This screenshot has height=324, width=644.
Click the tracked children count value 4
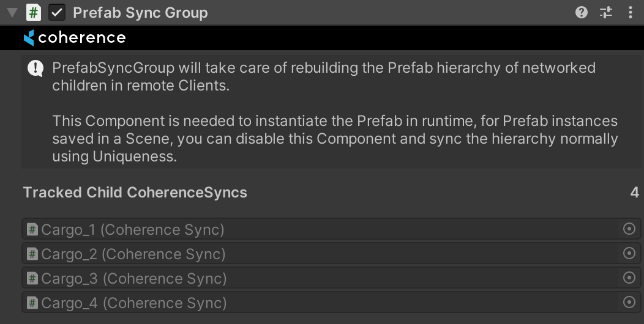pyautogui.click(x=634, y=193)
